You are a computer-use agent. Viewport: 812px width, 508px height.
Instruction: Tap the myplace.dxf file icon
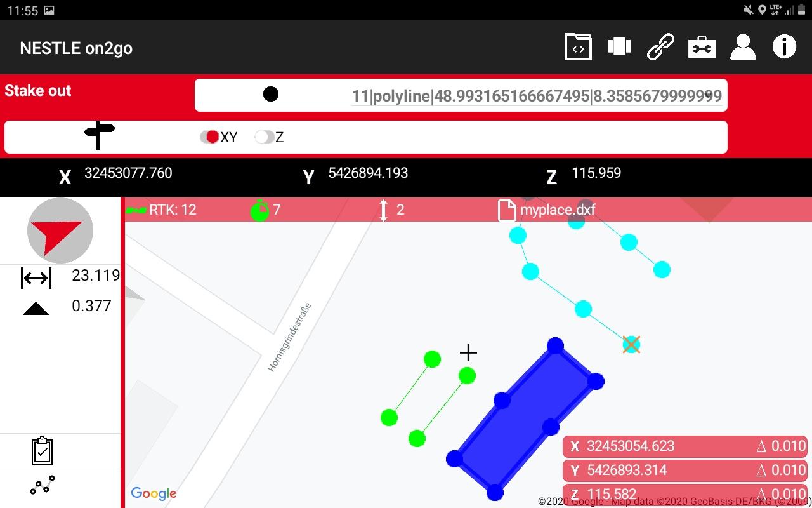pyautogui.click(x=507, y=210)
